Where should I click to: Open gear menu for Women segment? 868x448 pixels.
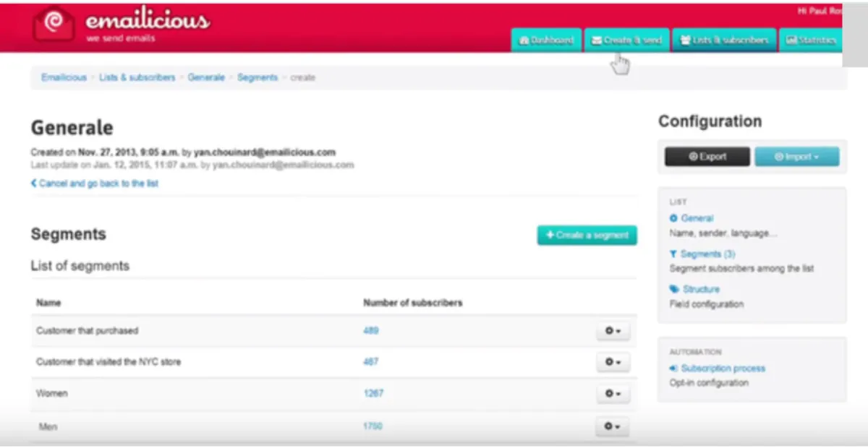tap(613, 394)
